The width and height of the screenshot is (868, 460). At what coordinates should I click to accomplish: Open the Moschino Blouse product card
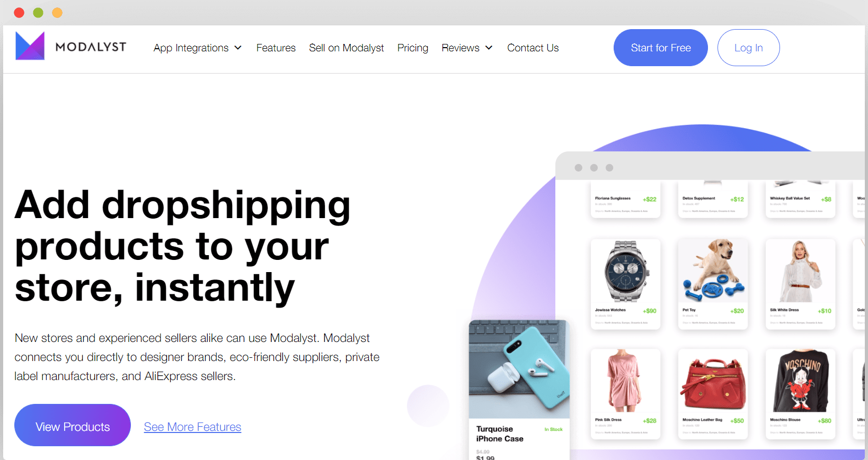pos(800,394)
